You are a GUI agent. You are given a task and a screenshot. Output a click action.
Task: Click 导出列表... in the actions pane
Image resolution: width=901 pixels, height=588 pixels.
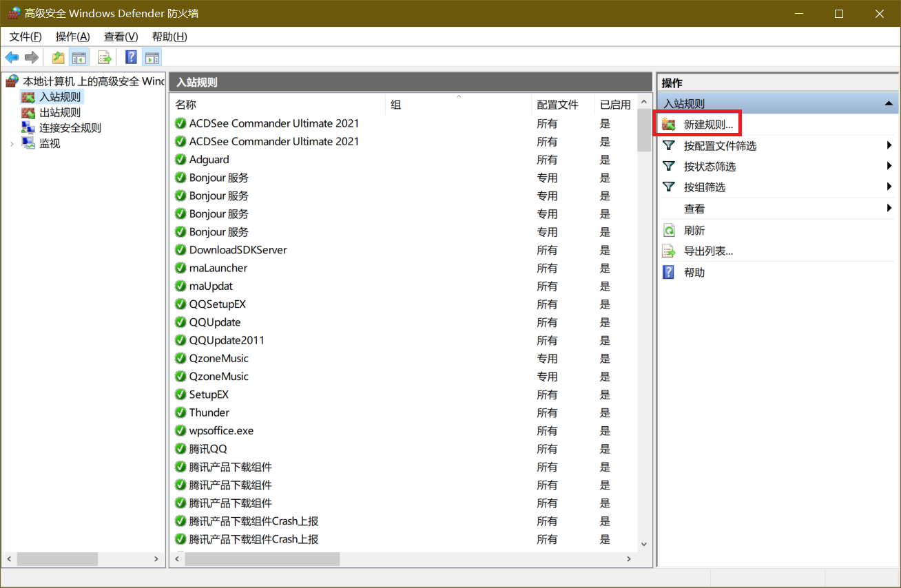tap(708, 251)
